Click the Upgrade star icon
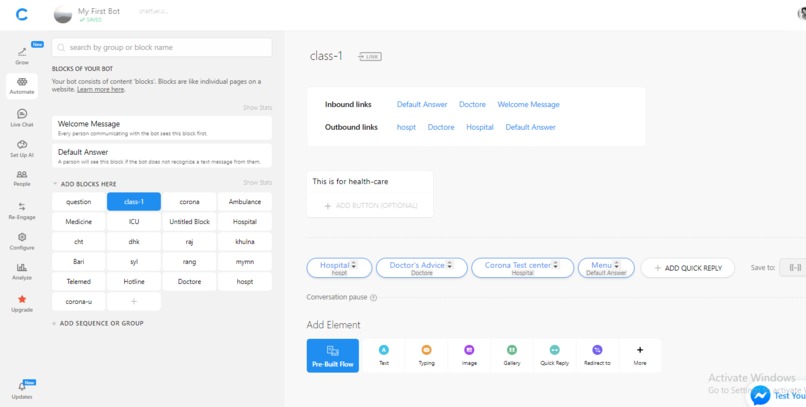 click(22, 299)
